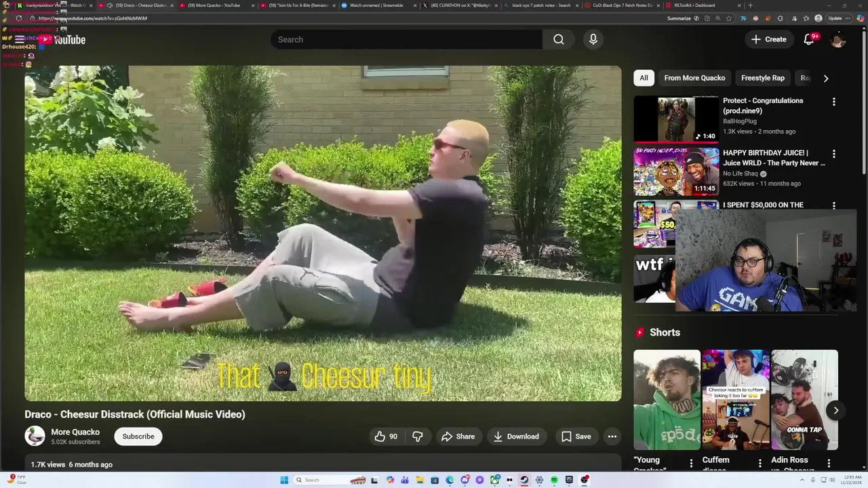Open Spotify from taskbar
The height and width of the screenshot is (488, 868).
pyautogui.click(x=554, y=480)
